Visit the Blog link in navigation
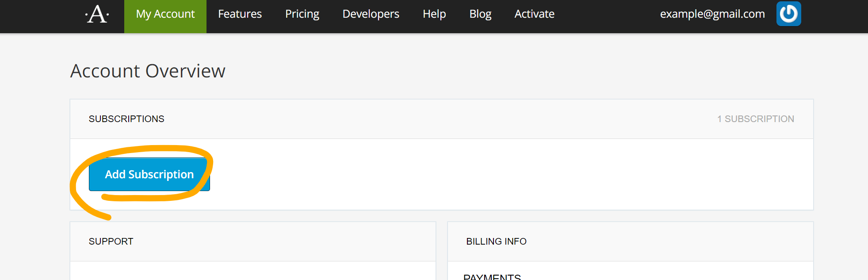The height and width of the screenshot is (280, 868). click(x=480, y=14)
